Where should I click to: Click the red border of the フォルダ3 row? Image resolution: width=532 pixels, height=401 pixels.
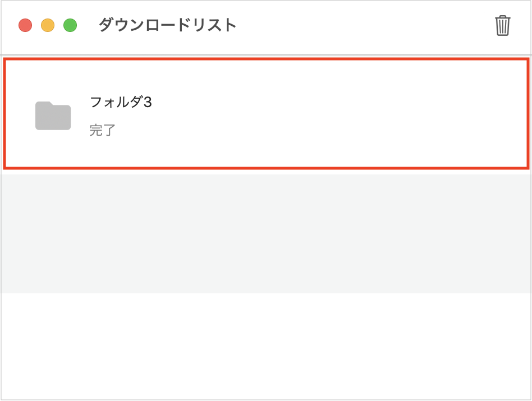click(266, 59)
